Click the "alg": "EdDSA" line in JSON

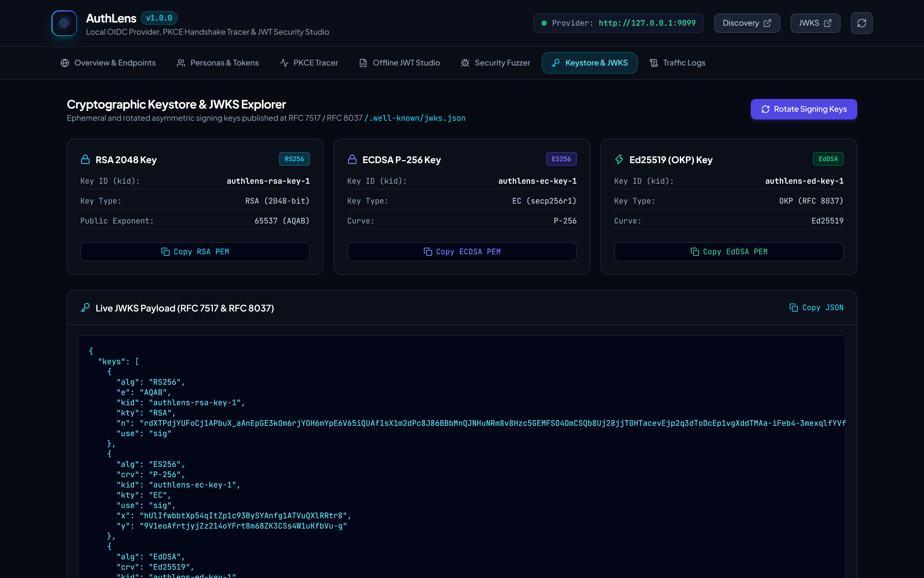(x=150, y=556)
